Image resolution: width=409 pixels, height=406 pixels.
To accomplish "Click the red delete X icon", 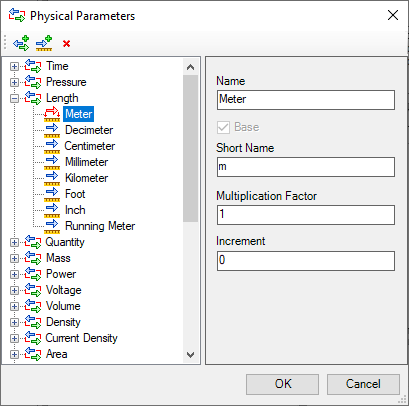I will pyautogui.click(x=66, y=43).
